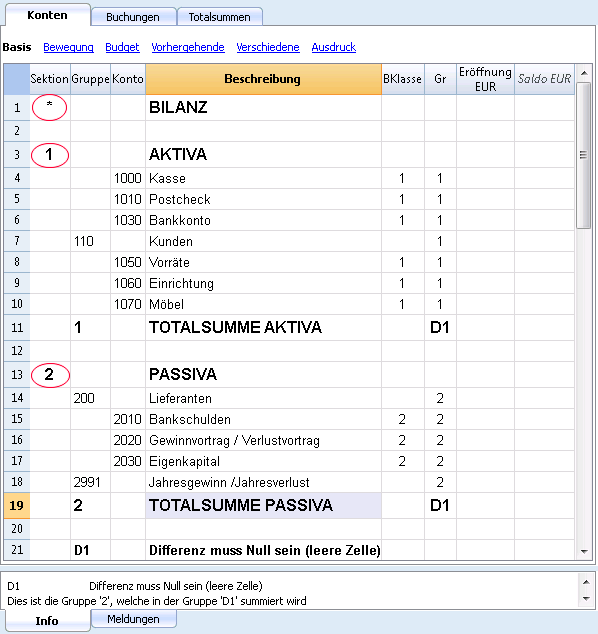Select the Konten tab

click(x=47, y=15)
